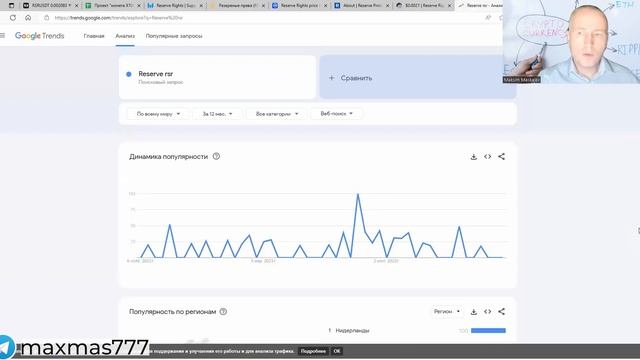Screen dimensions: 640x360
Task: Close the RSRUSDT browser tab
Action: click(76, 6)
